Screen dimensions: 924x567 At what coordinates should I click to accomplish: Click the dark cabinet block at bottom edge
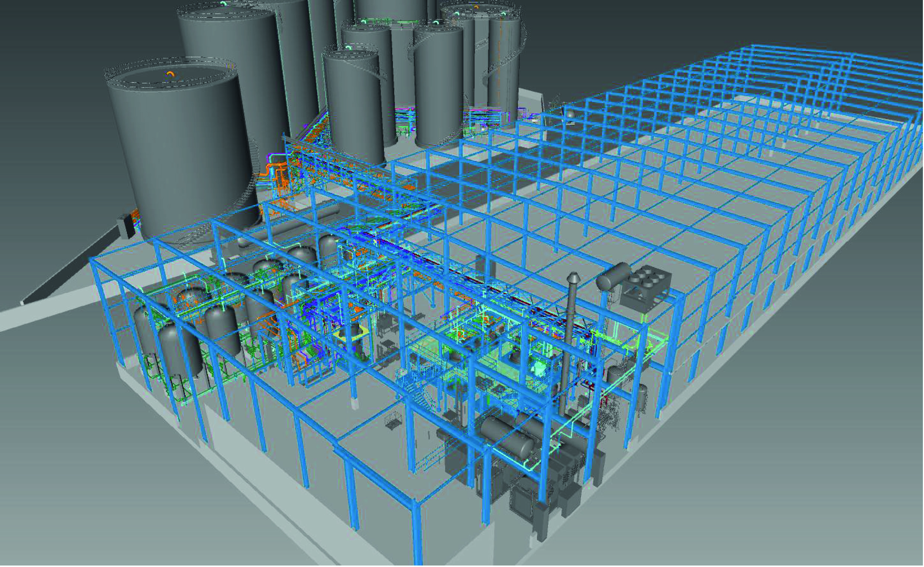tap(540, 523)
